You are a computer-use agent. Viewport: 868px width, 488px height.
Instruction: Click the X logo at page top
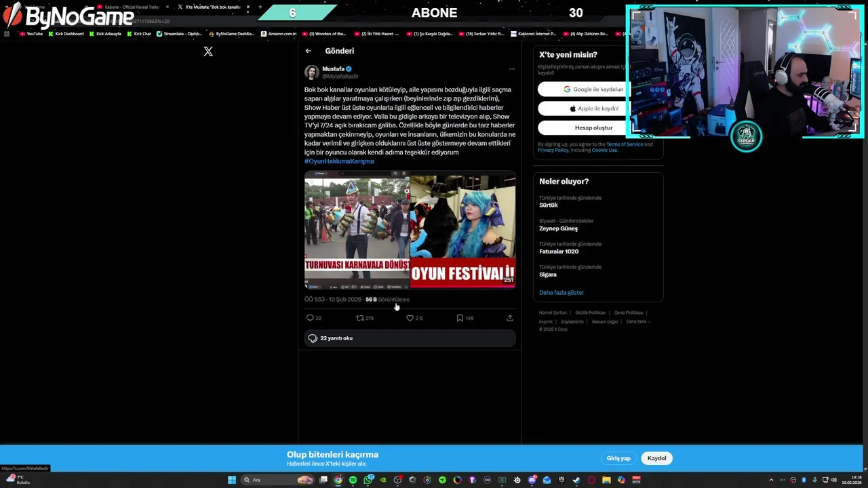[208, 52]
